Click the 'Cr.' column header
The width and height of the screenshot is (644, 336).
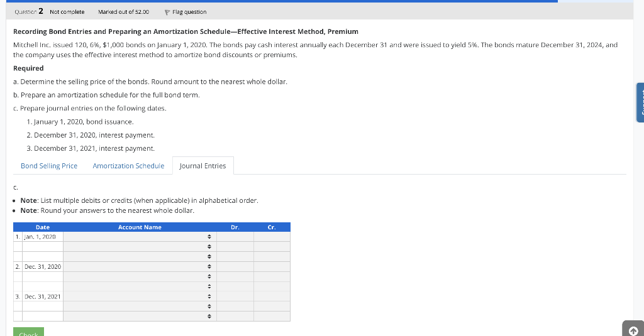tap(272, 227)
